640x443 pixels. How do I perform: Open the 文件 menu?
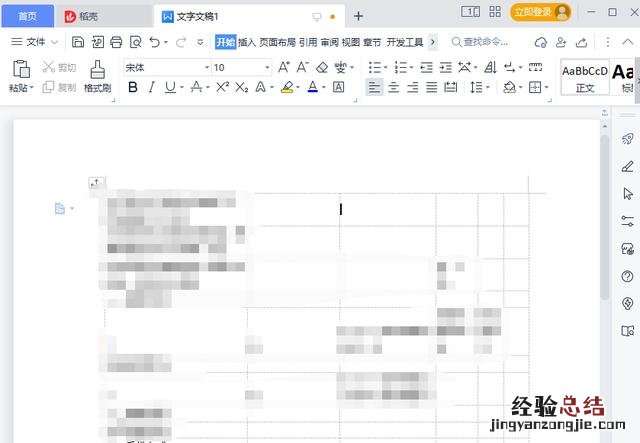click(x=34, y=42)
